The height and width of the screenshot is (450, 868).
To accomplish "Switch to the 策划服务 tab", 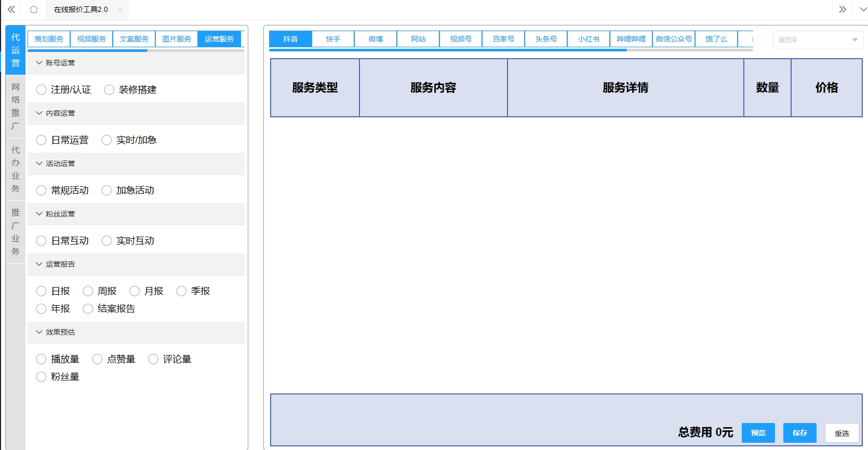I will pyautogui.click(x=49, y=39).
